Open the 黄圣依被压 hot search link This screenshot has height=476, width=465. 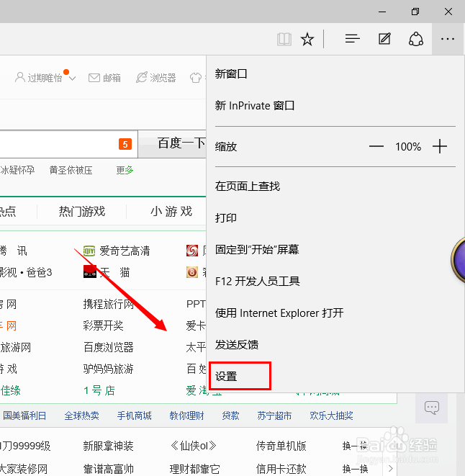click(x=71, y=170)
